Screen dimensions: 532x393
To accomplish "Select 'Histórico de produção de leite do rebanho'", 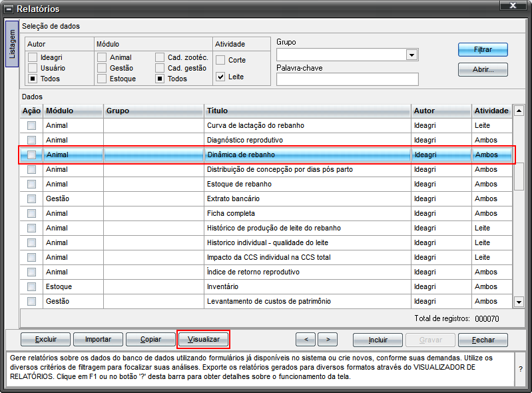I will pyautogui.click(x=274, y=228).
